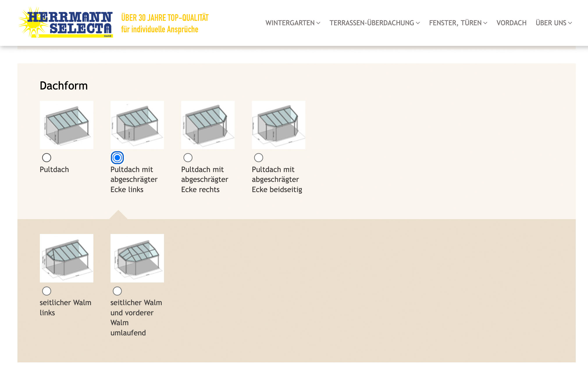Click the Pultdach mit abgeschrägter Ecke beidseitig diagram
Image resolution: width=588 pixels, height=372 pixels.
point(278,125)
